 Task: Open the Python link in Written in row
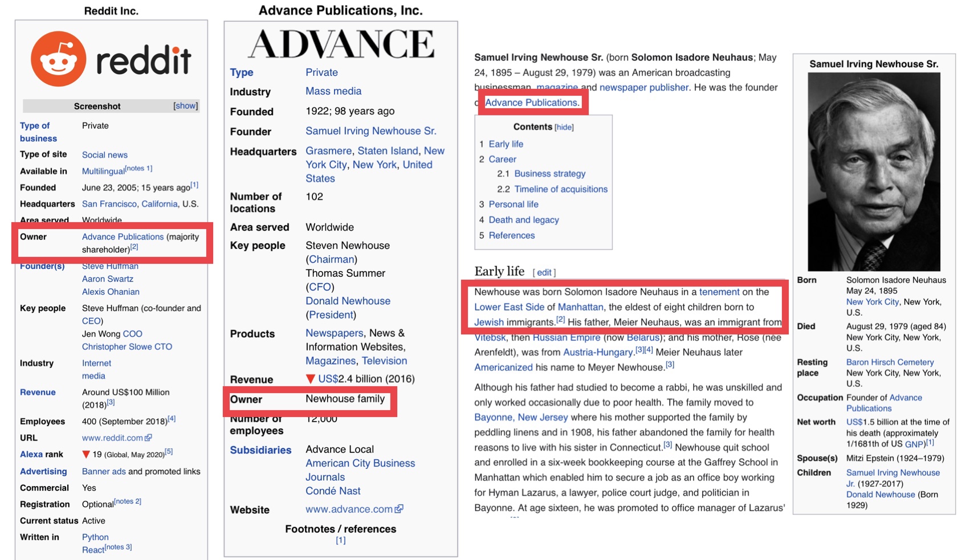[95, 537]
